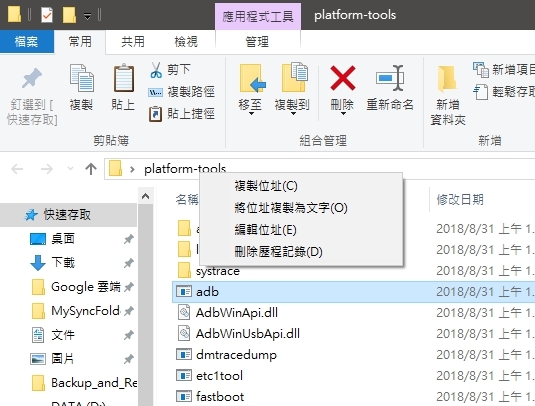Click the Application Tools (應用程式工具) tab header

(x=258, y=16)
